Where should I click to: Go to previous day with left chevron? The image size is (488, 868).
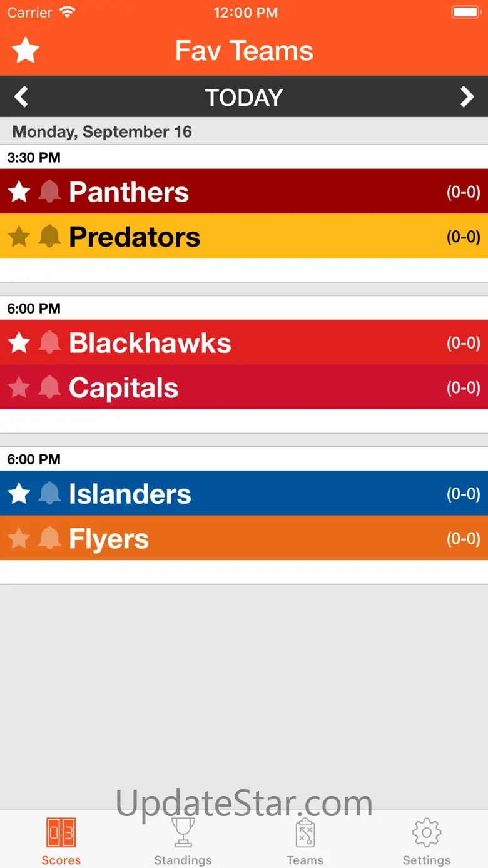tap(21, 97)
